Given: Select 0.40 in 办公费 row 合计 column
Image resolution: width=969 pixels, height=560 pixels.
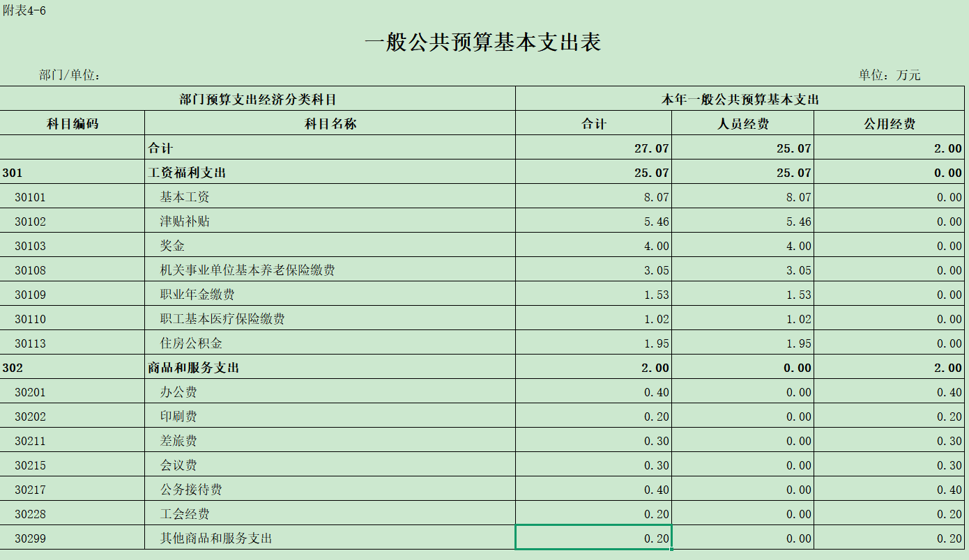Looking at the screenshot, I should tap(594, 391).
